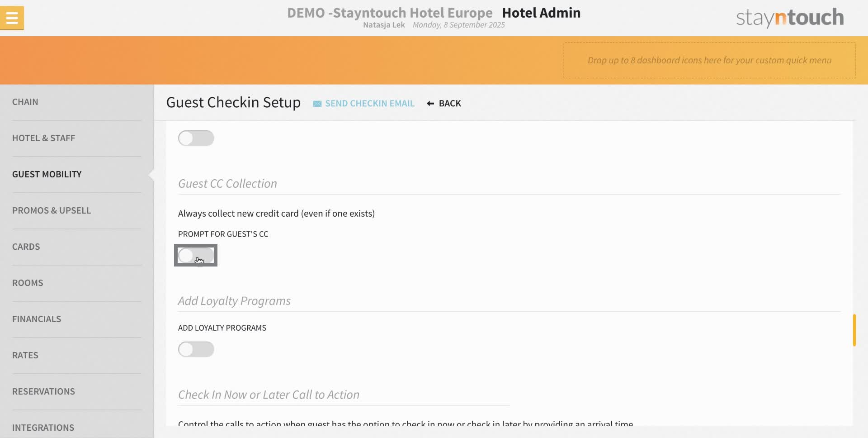Select the Rooms sidebar entry

(28, 283)
